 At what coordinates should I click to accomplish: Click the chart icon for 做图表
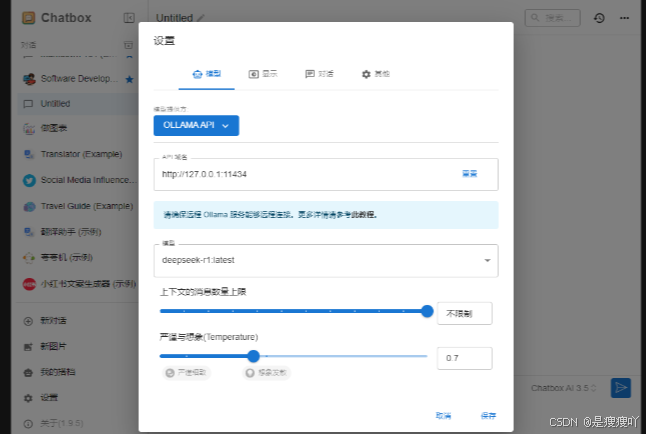pyautogui.click(x=29, y=129)
